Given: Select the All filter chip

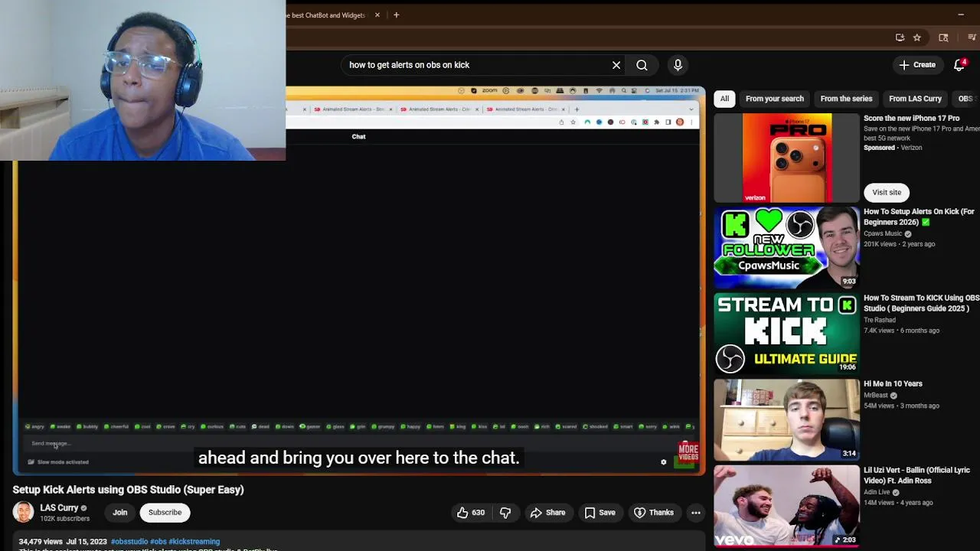Looking at the screenshot, I should pyautogui.click(x=724, y=99).
